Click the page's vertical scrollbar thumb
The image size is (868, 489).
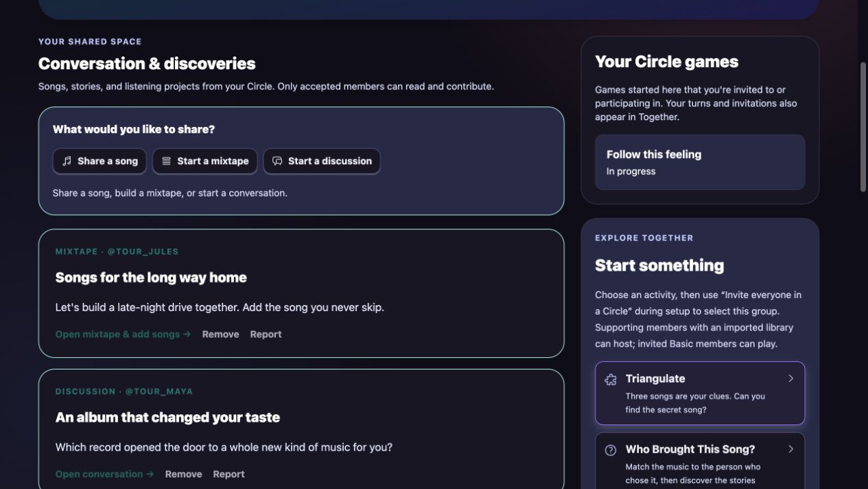point(863,127)
